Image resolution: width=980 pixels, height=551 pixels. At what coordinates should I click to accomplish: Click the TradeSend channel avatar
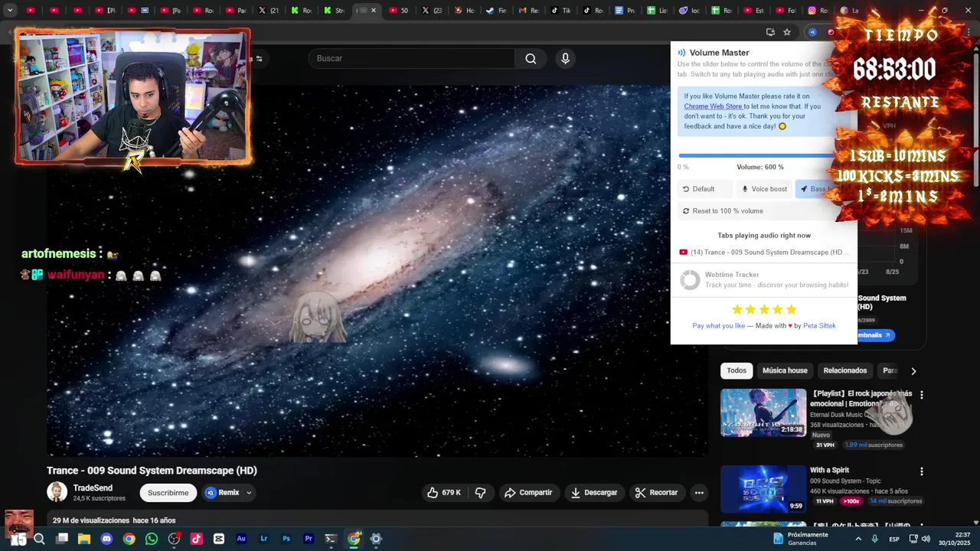(x=57, y=492)
